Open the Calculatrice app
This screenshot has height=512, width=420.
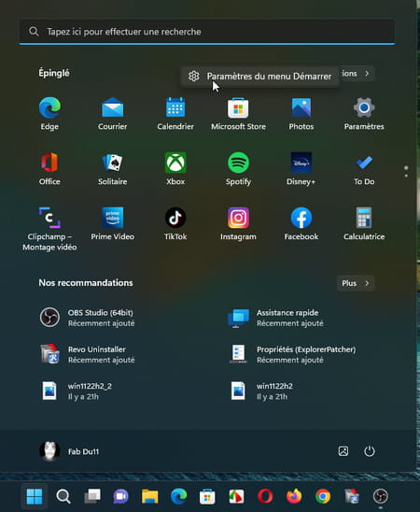pos(364,224)
